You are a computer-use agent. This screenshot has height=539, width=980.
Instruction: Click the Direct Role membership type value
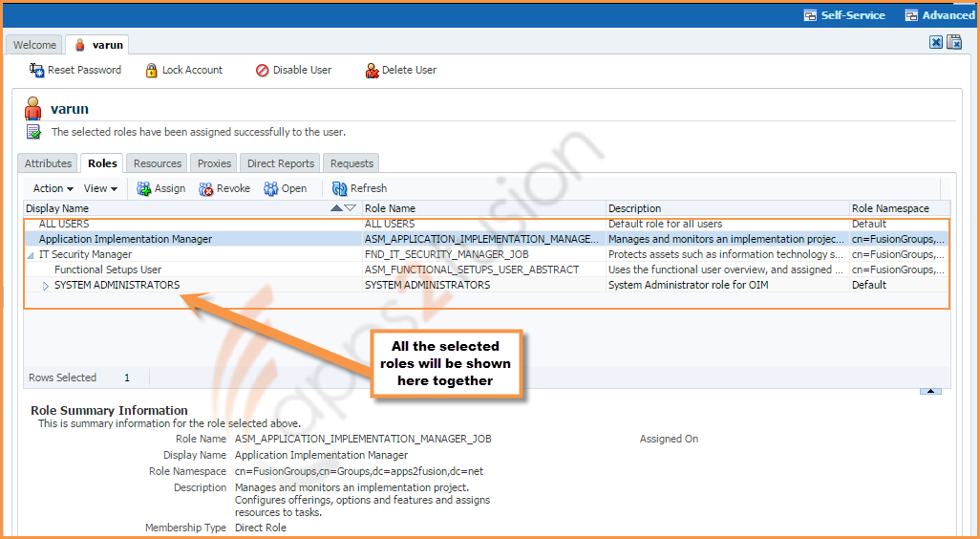tap(260, 528)
